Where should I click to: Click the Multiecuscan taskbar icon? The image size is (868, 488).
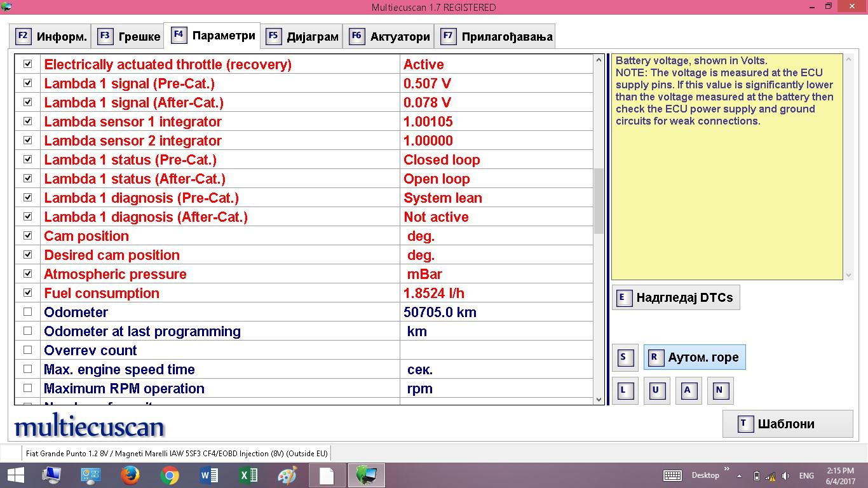click(x=367, y=475)
